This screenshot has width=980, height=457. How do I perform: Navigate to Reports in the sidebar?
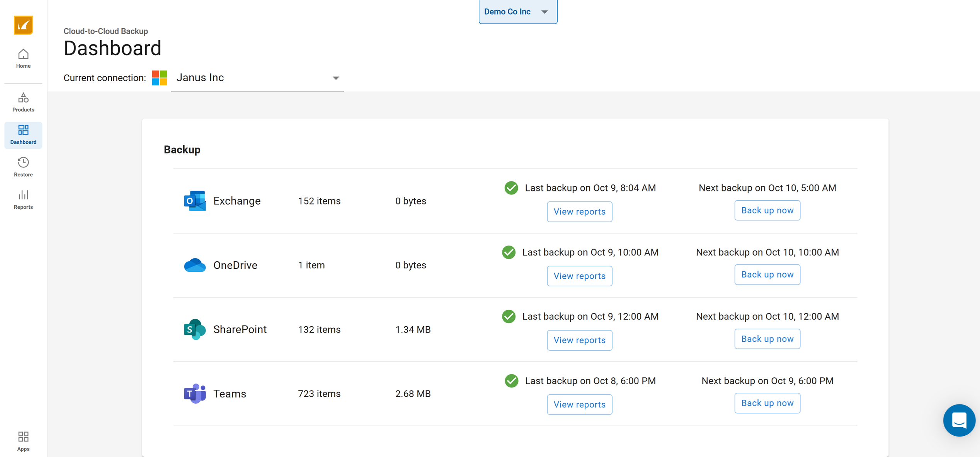pos(23,200)
